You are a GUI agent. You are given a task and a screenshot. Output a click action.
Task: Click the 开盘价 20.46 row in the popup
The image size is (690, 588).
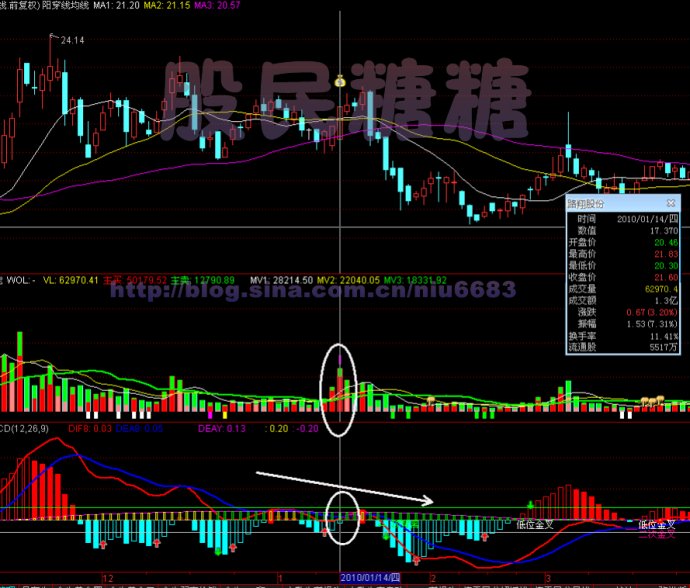tap(623, 242)
